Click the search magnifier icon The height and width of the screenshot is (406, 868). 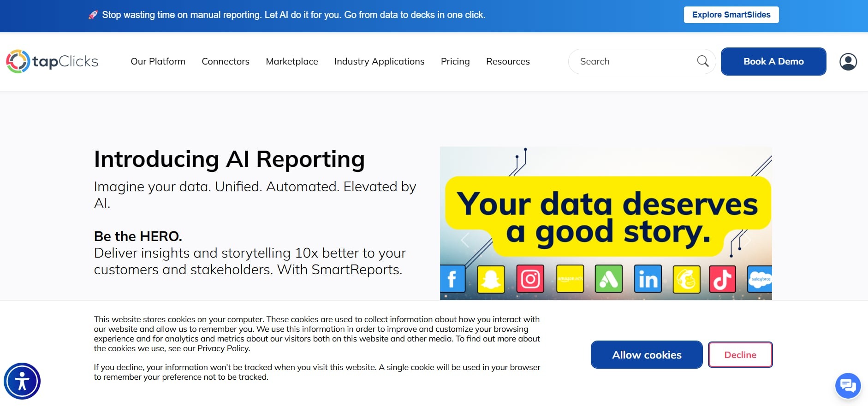pos(702,61)
